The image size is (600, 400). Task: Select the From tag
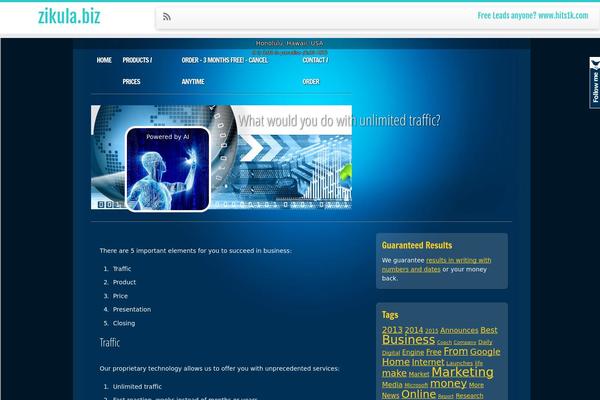tap(455, 351)
